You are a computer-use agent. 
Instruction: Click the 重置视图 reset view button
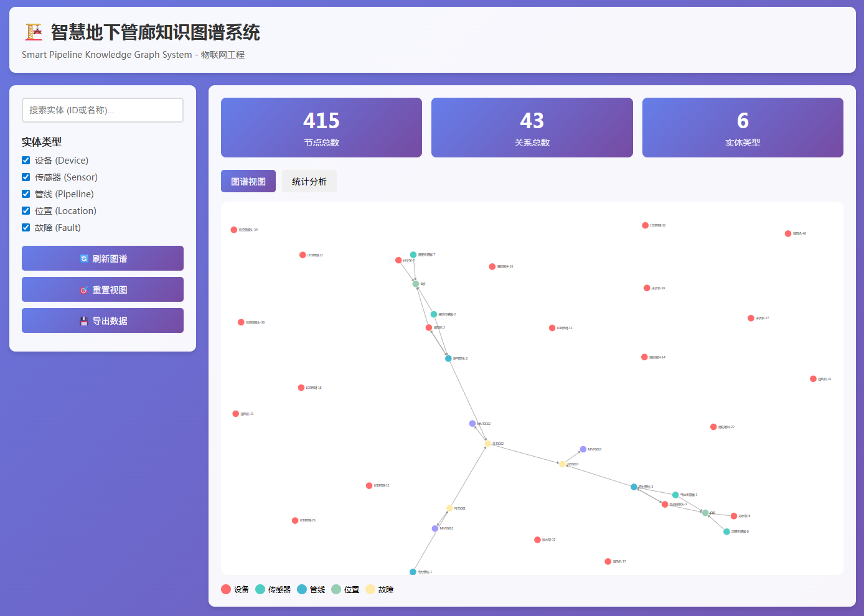click(x=103, y=289)
